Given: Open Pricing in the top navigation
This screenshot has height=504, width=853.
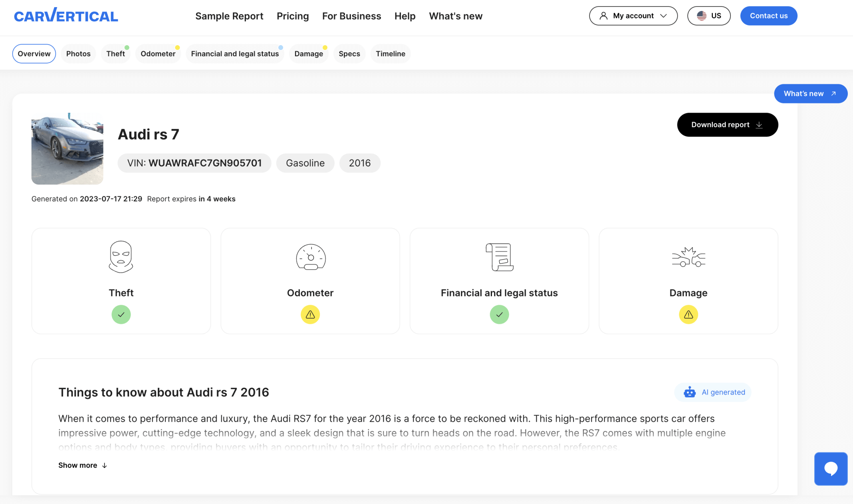Looking at the screenshot, I should pos(293,16).
